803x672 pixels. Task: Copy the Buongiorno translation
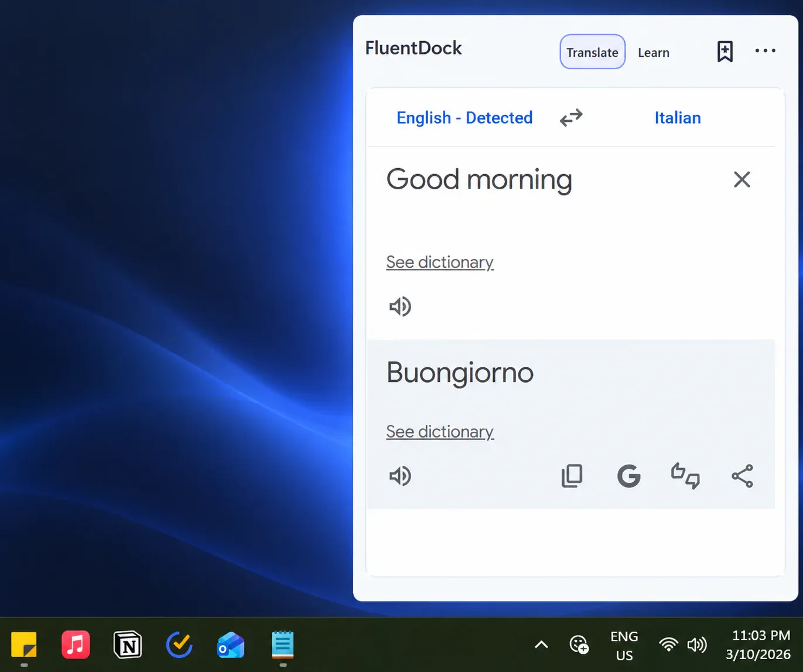click(572, 476)
